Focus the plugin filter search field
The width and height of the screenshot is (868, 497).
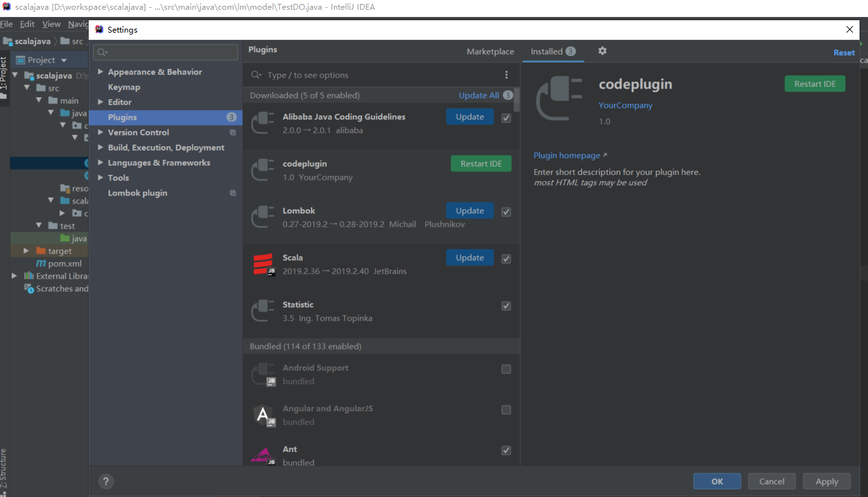point(375,75)
